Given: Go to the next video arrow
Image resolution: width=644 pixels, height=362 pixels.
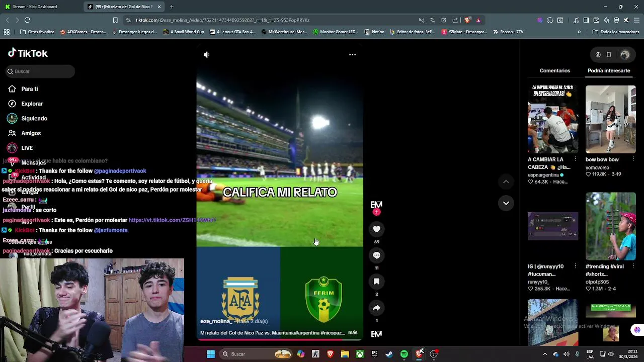Looking at the screenshot, I should point(506,203).
